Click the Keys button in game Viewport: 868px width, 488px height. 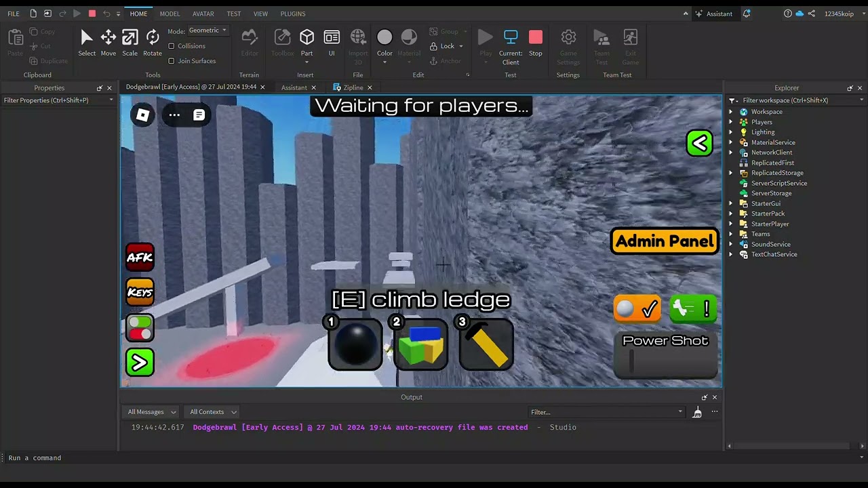140,293
